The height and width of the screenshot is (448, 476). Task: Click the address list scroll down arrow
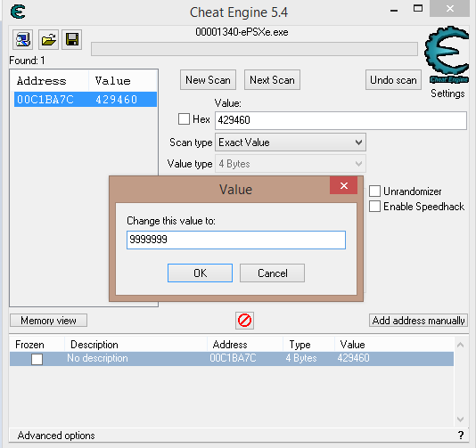pyautogui.click(x=460, y=419)
